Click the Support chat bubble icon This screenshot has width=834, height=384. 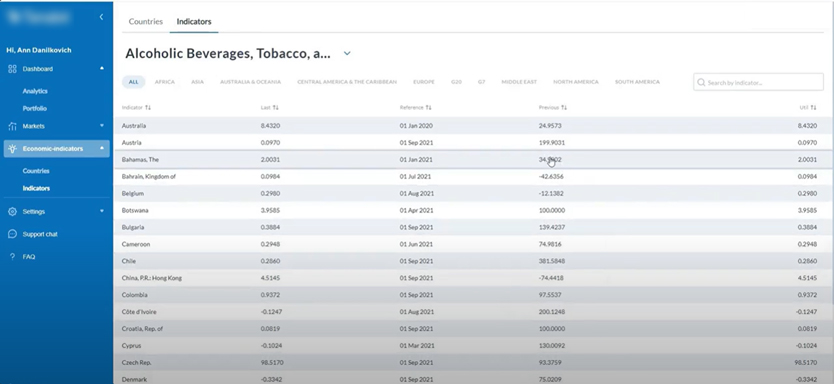[x=12, y=234]
